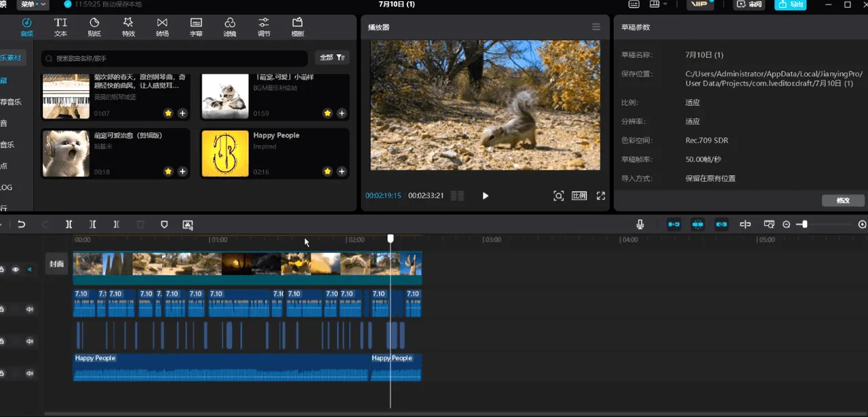Image resolution: width=868 pixels, height=417 pixels.
Task: Select the 乐素材 sidebar category
Action: point(12,58)
